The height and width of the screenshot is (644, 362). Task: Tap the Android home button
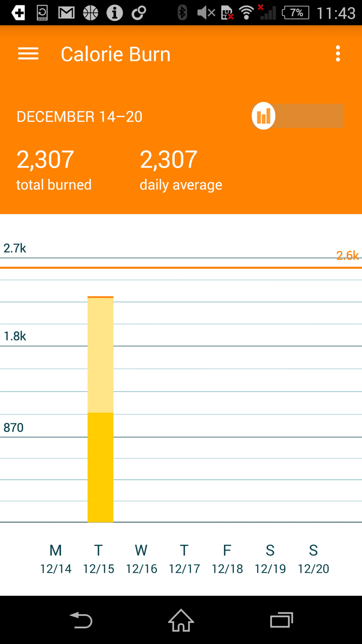click(181, 620)
